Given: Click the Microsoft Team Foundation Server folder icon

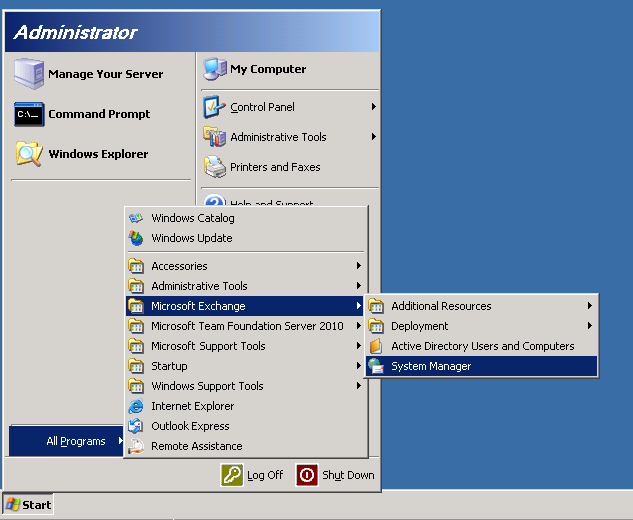Looking at the screenshot, I should (x=136, y=326).
